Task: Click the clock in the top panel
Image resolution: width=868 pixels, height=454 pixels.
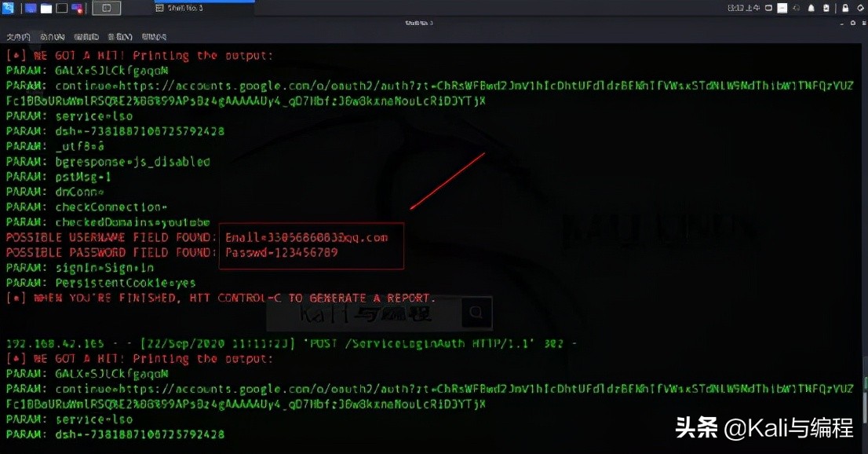Action: 743,8
